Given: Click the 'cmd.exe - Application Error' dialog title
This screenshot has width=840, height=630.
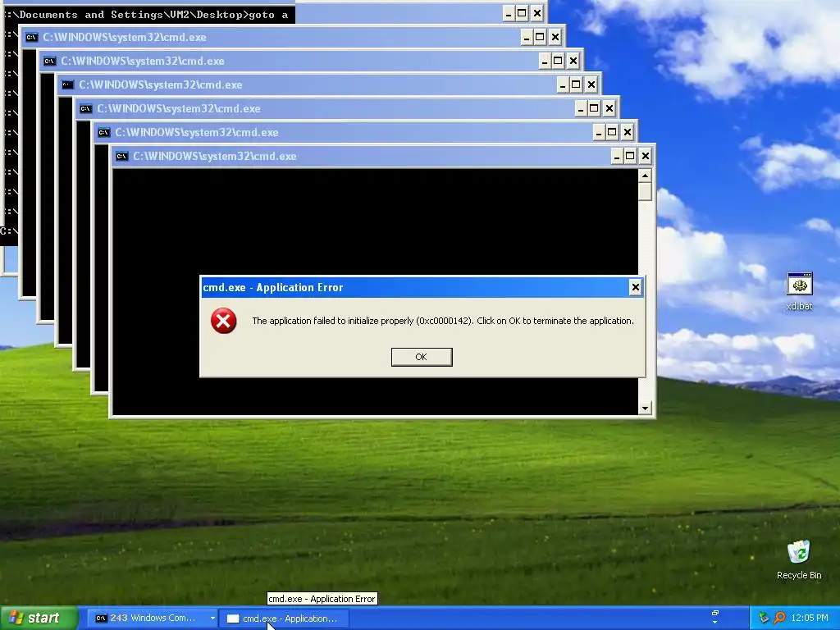Looking at the screenshot, I should [x=272, y=288].
